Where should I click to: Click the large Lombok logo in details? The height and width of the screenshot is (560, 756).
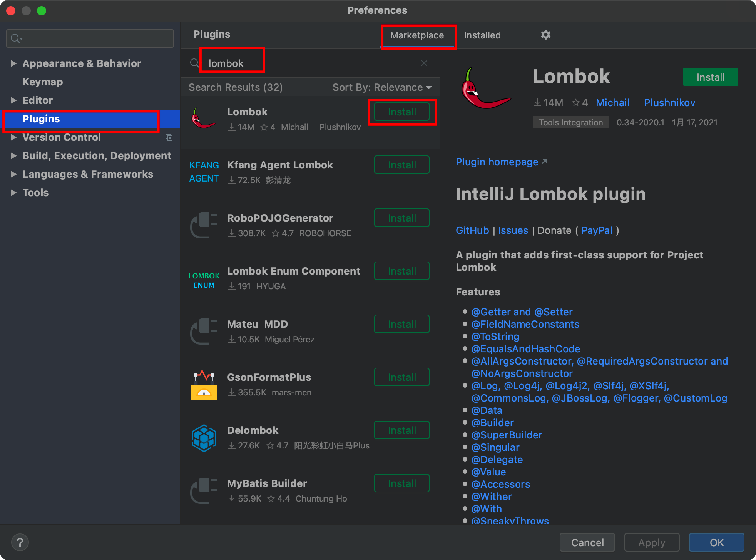click(486, 88)
